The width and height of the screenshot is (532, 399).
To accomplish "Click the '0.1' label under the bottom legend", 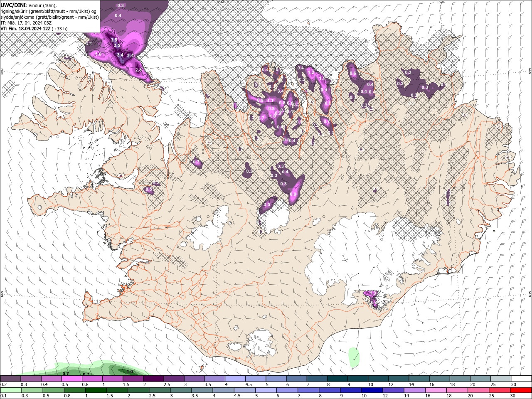I will coord(3,396).
